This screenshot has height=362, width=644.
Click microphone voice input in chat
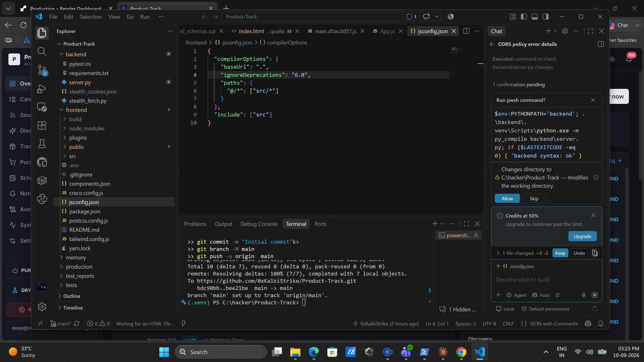point(583,295)
